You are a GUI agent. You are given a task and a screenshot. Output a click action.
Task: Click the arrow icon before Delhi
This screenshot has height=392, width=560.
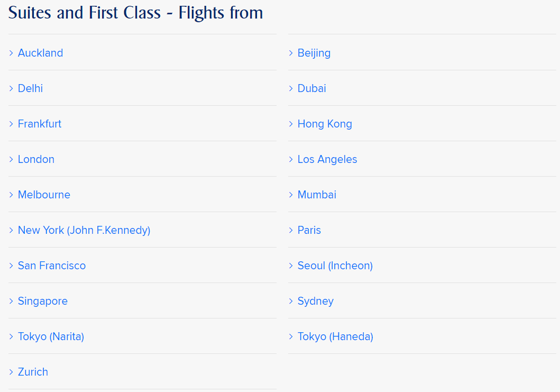11,88
